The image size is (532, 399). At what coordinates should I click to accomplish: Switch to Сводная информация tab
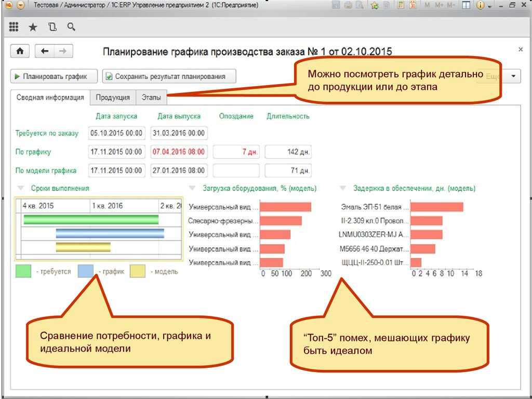point(50,97)
